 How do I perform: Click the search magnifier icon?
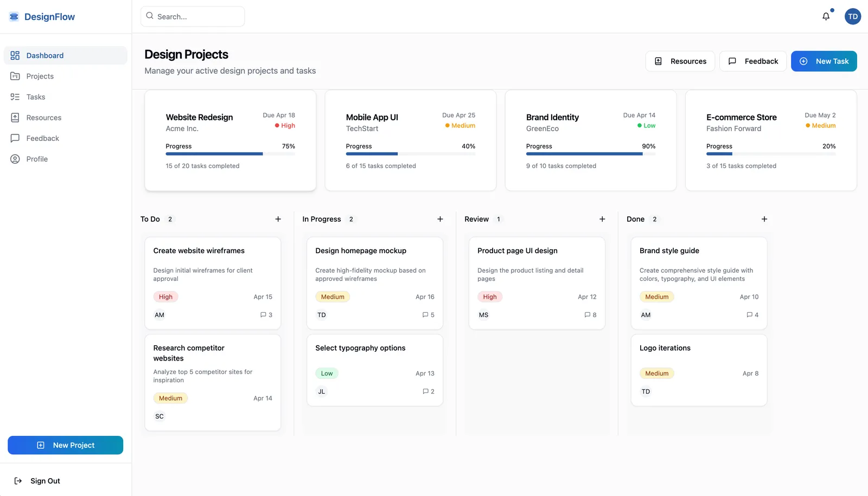(150, 16)
